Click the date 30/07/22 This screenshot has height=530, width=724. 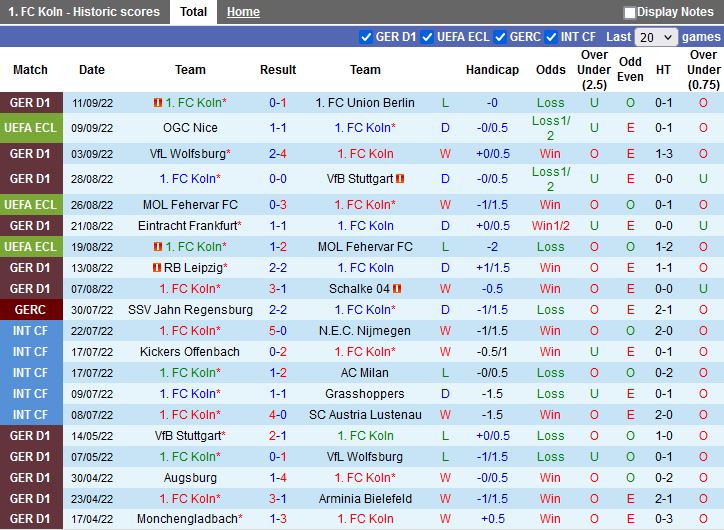point(92,310)
